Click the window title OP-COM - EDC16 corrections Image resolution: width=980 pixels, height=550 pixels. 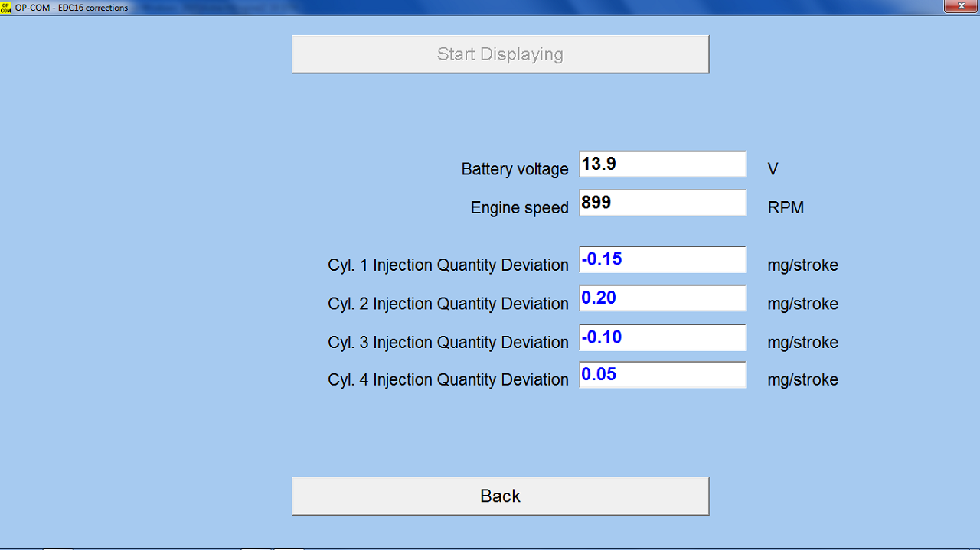[x=71, y=8]
